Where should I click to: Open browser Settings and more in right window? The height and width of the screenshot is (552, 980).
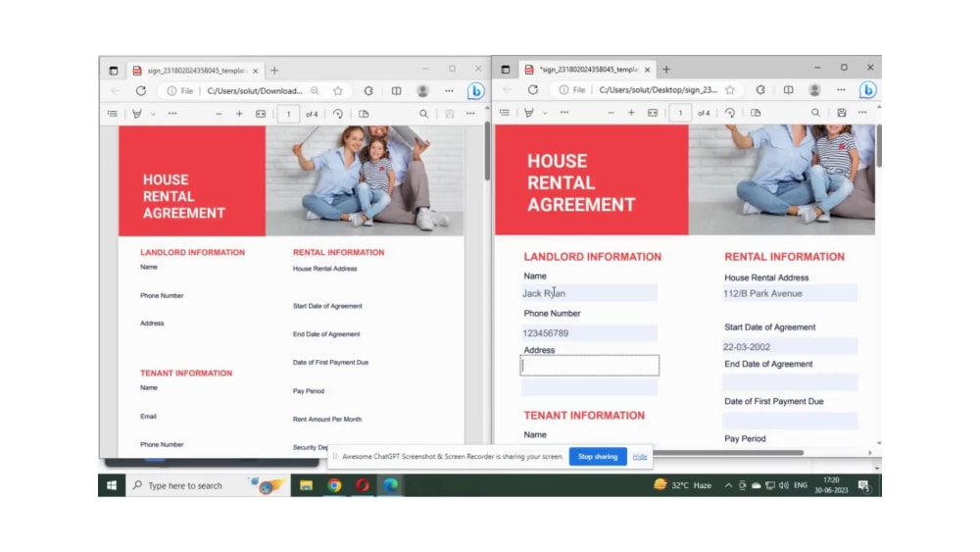point(841,89)
